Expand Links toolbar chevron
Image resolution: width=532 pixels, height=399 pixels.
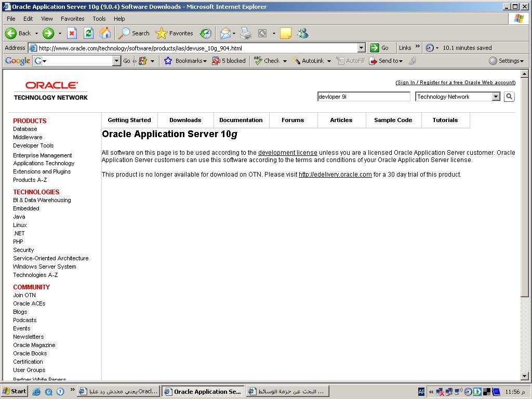tap(417, 46)
